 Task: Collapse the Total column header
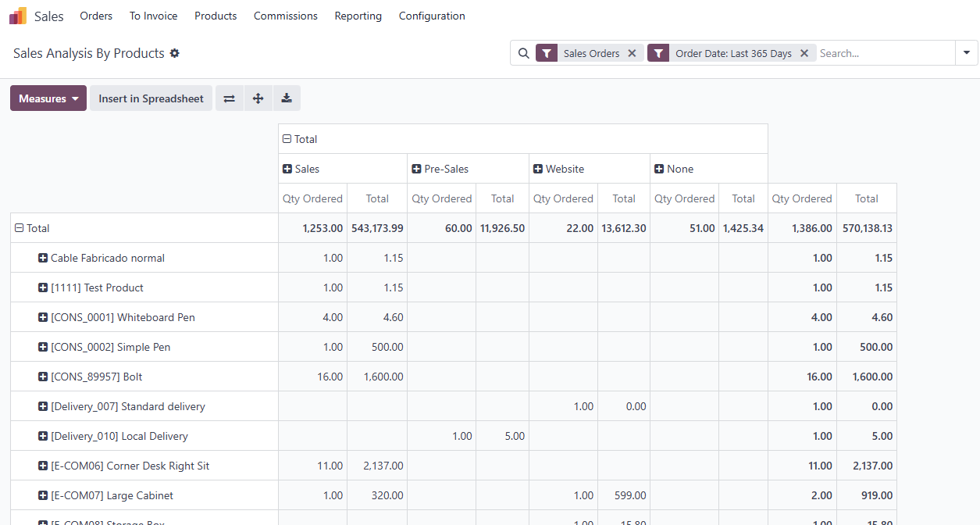tap(287, 139)
